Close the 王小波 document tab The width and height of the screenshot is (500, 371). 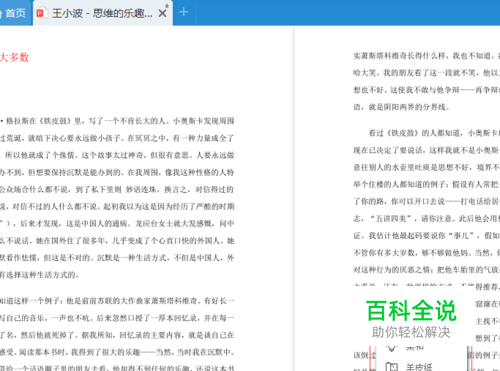tap(163, 13)
